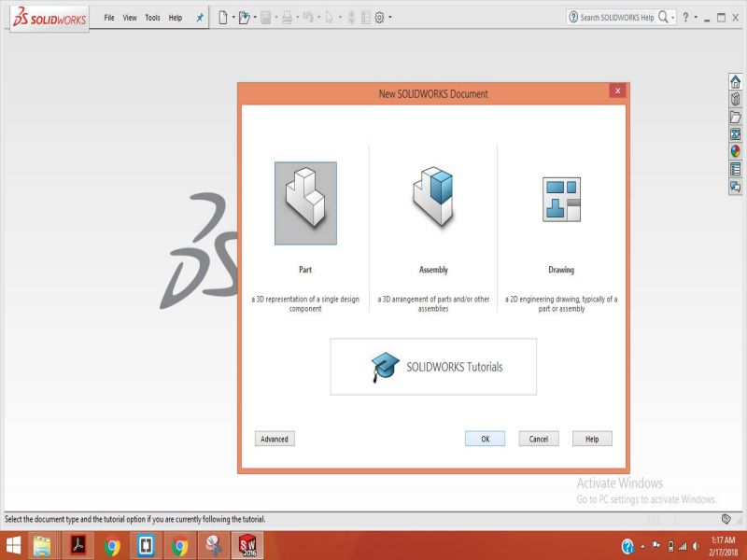Open the File Explorer task pane icon
Screen dimensions: 747x560
pyautogui.click(x=736, y=117)
